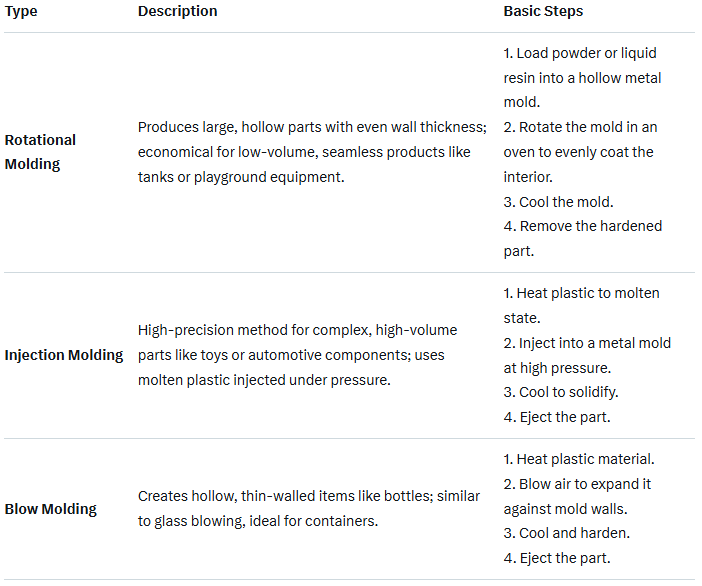This screenshot has width=702, height=586.
Task: Click the step '3. Cool the mold.'
Action: (x=559, y=202)
